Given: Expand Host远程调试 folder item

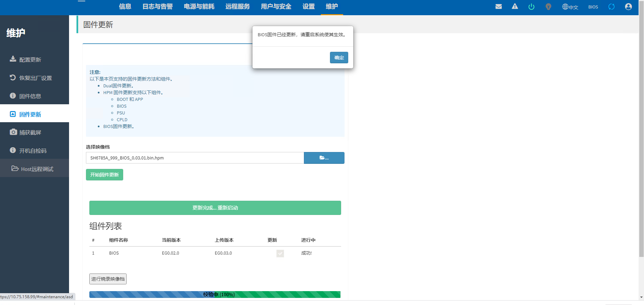Looking at the screenshot, I should pyautogui.click(x=37, y=169).
